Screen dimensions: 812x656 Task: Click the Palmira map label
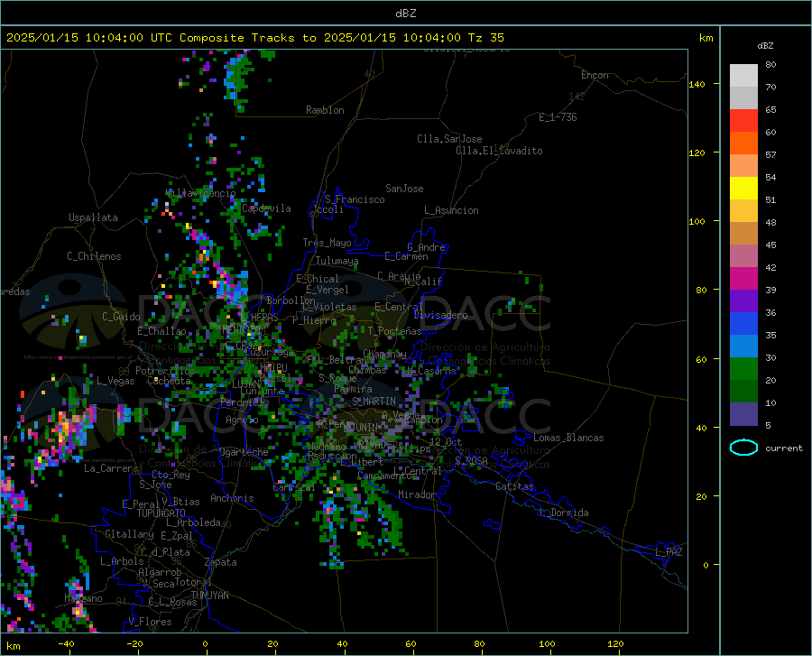(x=353, y=389)
